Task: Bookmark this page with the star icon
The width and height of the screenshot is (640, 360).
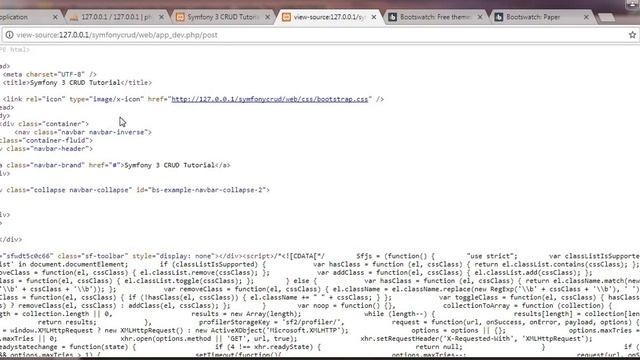Action: pos(632,35)
